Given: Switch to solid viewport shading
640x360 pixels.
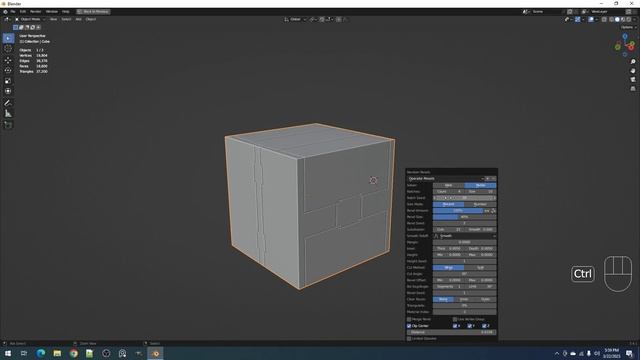Looking at the screenshot, I should click(x=617, y=19).
